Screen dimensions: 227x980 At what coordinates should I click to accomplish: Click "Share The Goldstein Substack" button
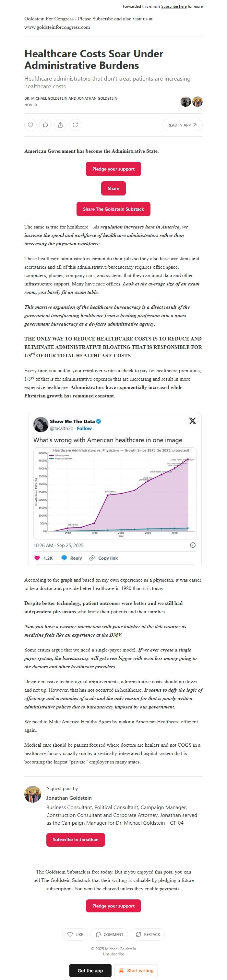(113, 209)
